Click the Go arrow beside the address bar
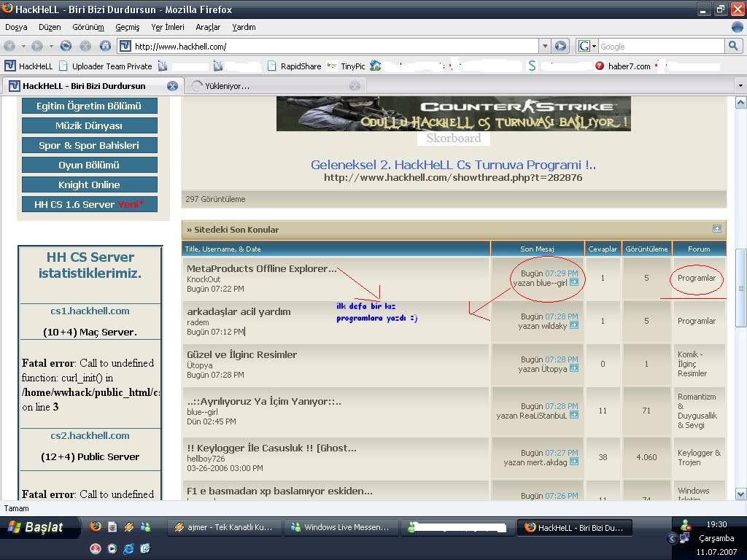Screen dimensions: 747x560 coord(561,46)
